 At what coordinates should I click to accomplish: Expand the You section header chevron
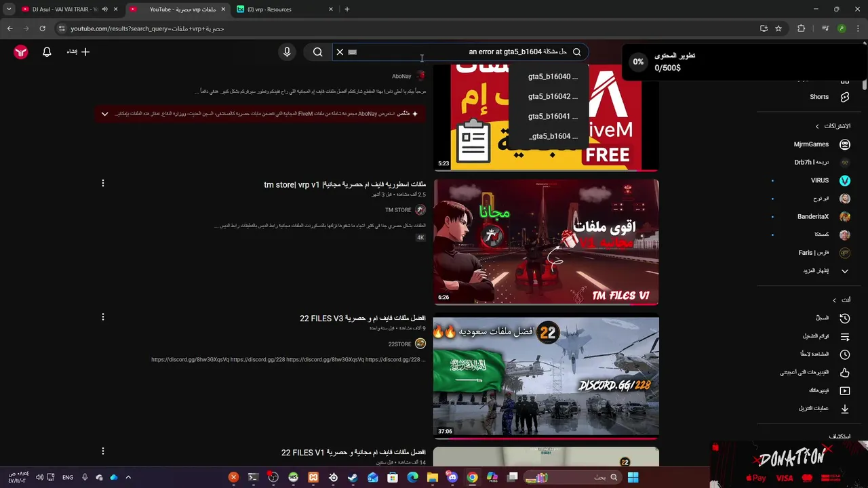pyautogui.click(x=835, y=300)
